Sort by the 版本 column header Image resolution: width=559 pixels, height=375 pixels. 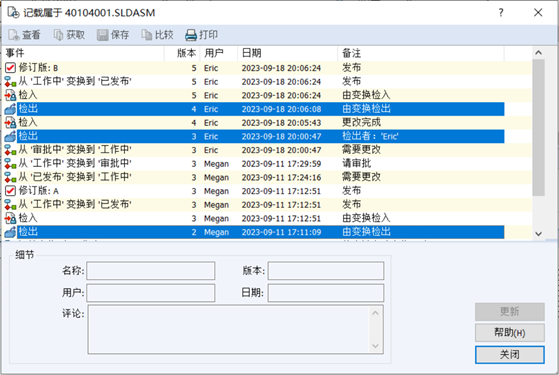[183, 53]
